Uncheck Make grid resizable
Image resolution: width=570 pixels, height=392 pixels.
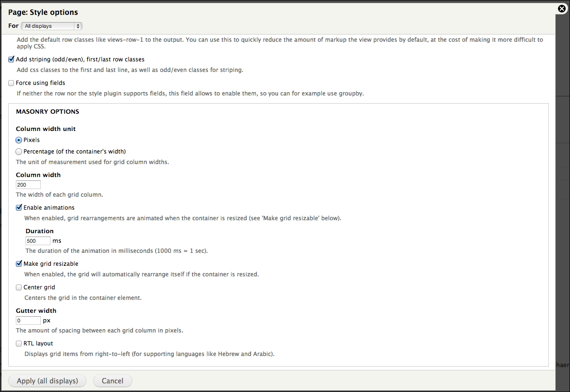[x=19, y=264]
